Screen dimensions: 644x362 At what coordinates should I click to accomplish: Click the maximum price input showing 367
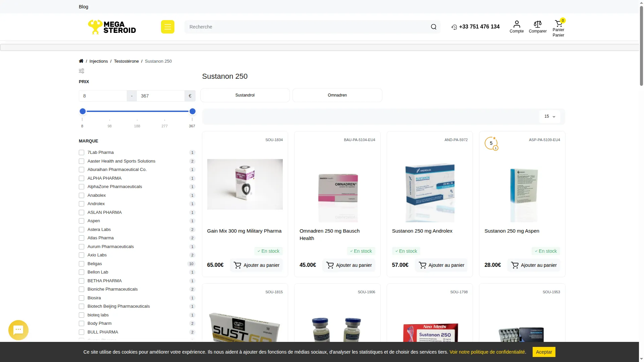click(161, 96)
